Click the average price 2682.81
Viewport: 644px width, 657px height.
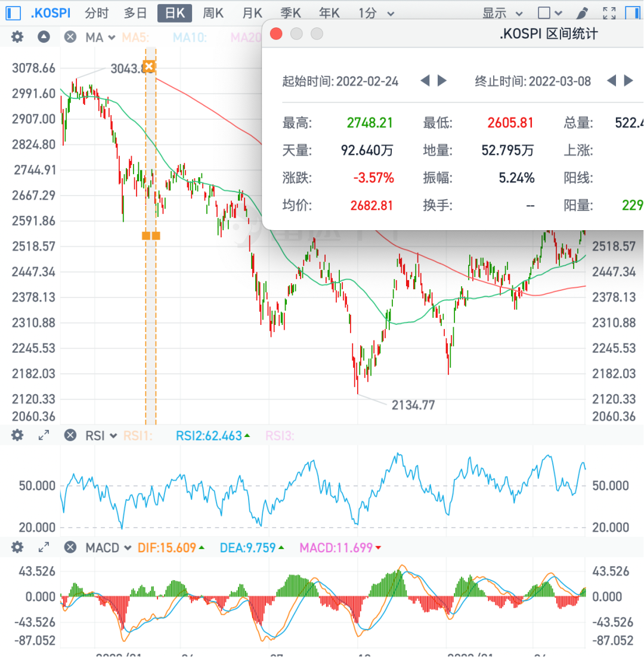(371, 206)
